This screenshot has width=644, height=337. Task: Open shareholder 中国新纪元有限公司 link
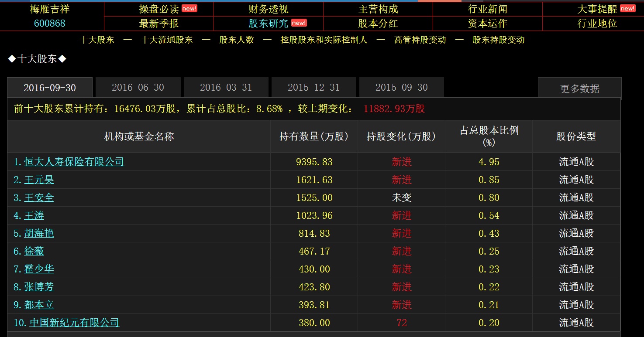coord(74,323)
